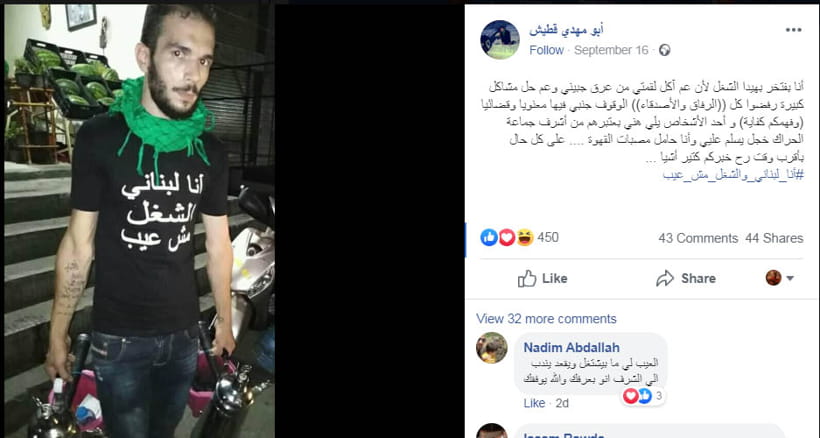Open the profile switcher dropdown arrow

pyautogui.click(x=790, y=279)
